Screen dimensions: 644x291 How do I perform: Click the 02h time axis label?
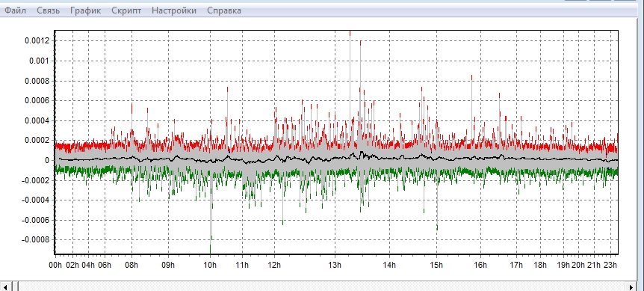point(72,265)
